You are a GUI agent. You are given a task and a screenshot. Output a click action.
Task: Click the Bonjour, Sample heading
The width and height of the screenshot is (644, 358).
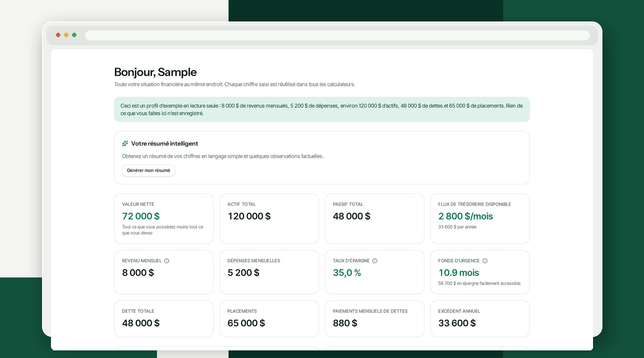click(x=155, y=72)
